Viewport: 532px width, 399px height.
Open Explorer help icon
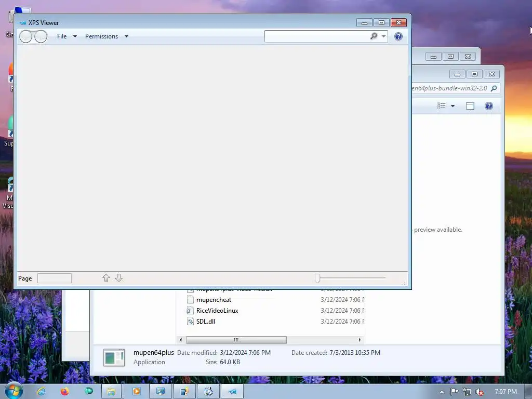pyautogui.click(x=488, y=106)
